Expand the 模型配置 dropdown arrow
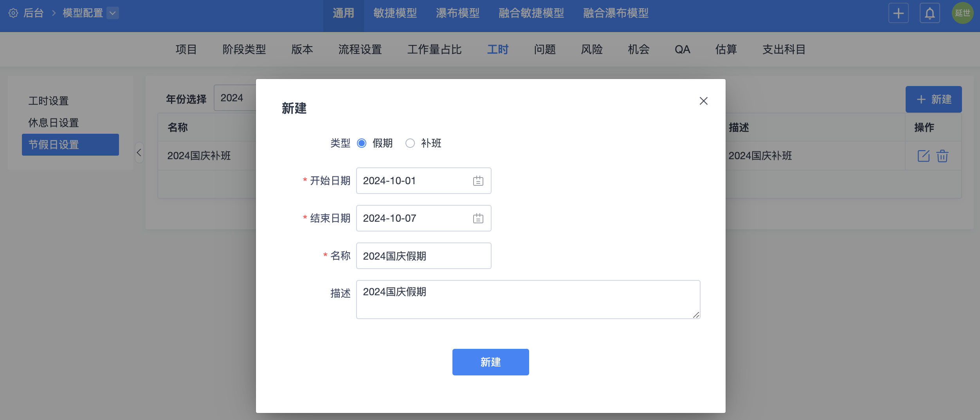The width and height of the screenshot is (980, 420). pos(113,13)
